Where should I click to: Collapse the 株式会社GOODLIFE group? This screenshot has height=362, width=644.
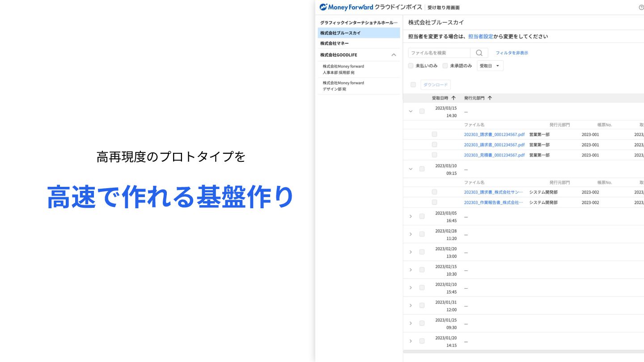tap(394, 55)
